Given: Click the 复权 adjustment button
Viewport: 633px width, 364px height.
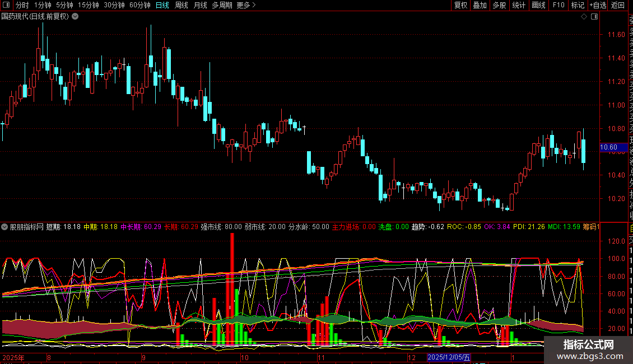Looking at the screenshot, I should click(x=460, y=5).
